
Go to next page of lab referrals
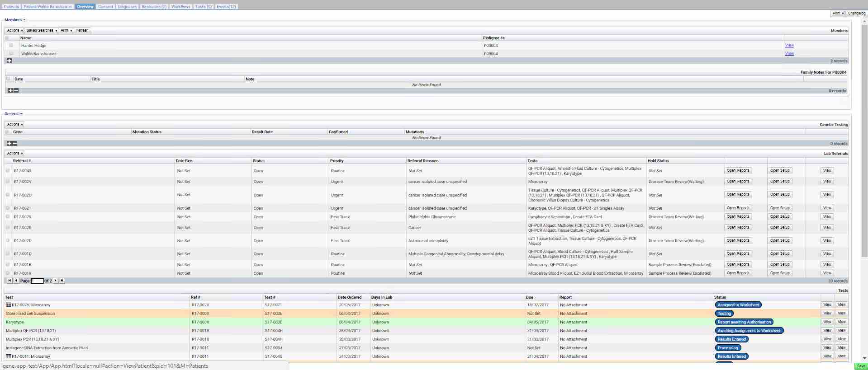(56, 281)
